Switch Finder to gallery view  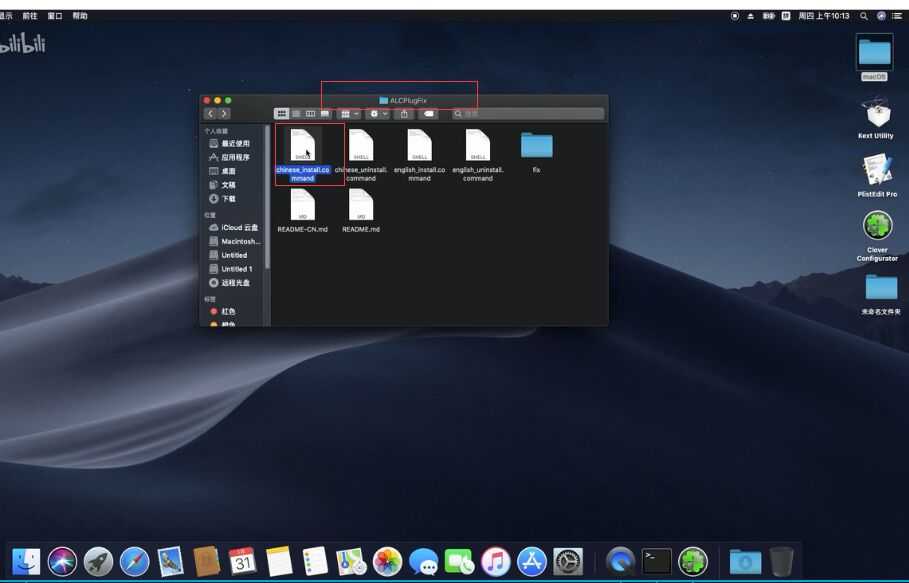[325, 114]
